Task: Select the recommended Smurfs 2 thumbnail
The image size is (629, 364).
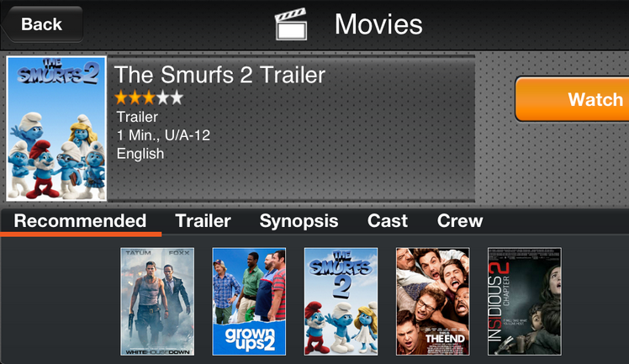Action: click(341, 302)
